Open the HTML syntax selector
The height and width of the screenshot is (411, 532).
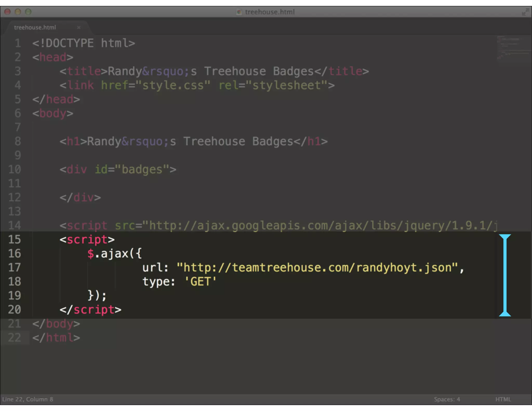point(503,399)
